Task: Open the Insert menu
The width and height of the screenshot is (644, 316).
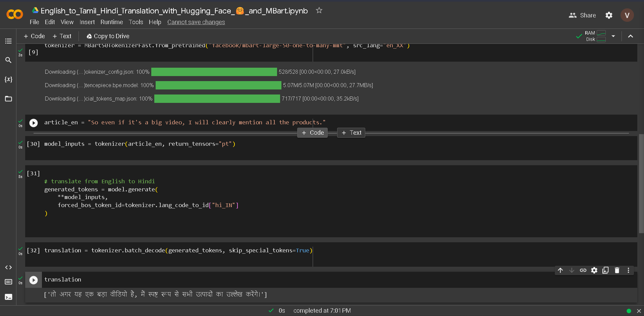Action: coord(87,22)
